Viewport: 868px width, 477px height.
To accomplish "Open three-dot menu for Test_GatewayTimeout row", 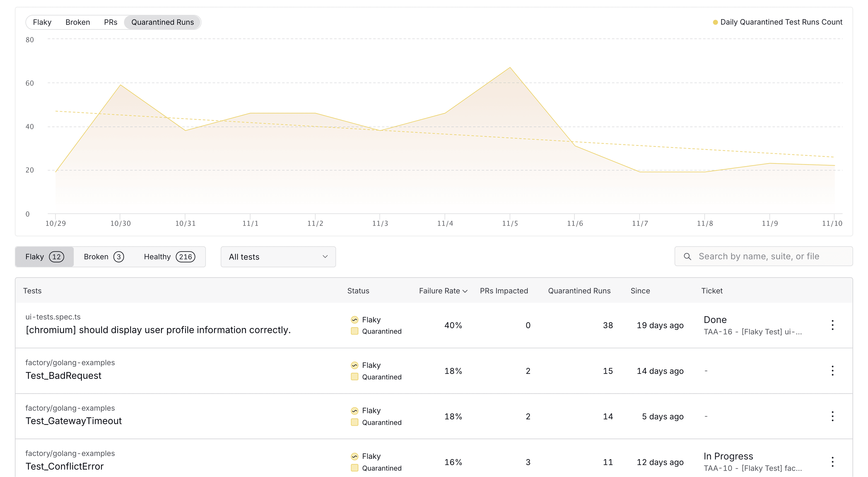I will click(x=832, y=416).
